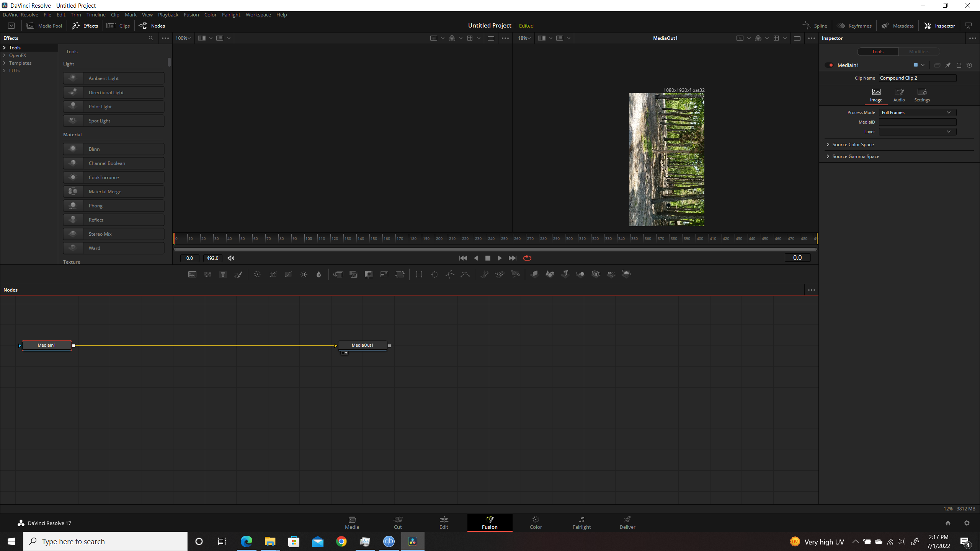Click the reset icon for MediaIn1 in Inspector
Viewport: 980px width, 551px height.
pyautogui.click(x=969, y=65)
